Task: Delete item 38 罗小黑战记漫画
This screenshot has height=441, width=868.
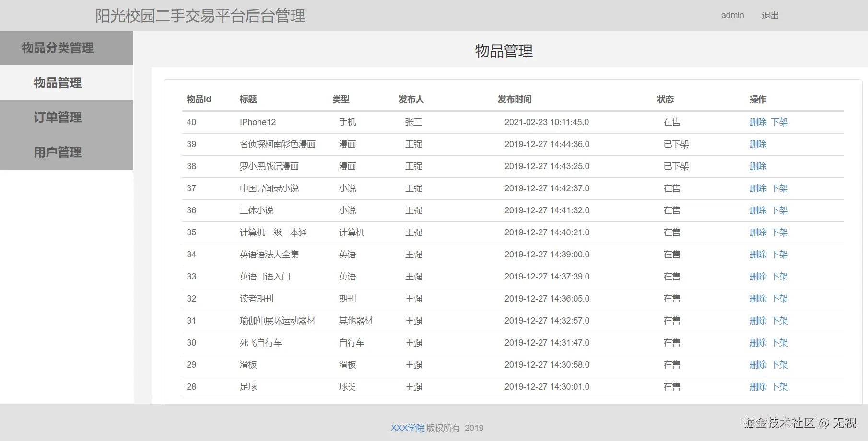Action: tap(758, 166)
